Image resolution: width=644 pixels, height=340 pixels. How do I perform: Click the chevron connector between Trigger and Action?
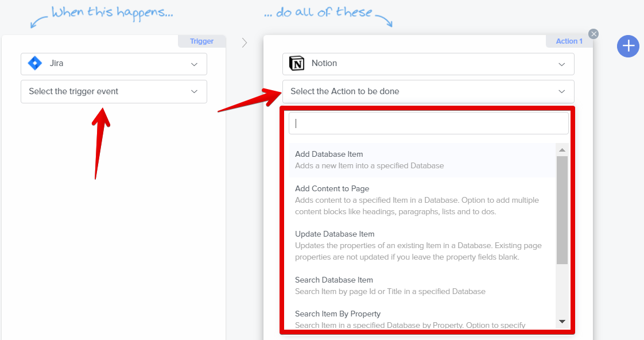pos(245,42)
